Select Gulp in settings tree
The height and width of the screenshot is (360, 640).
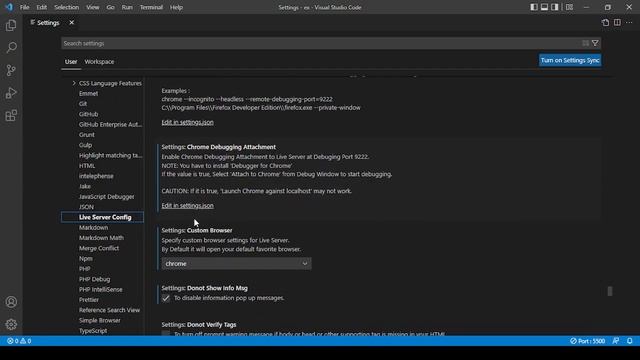[x=85, y=145]
